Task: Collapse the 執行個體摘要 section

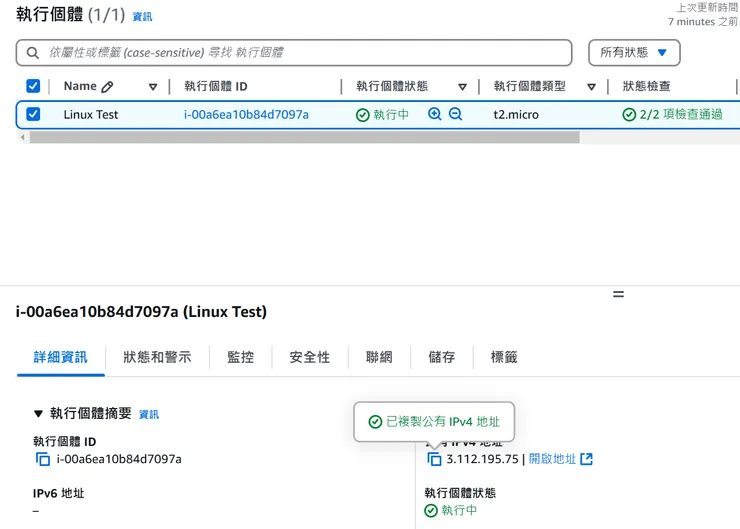Action: pyautogui.click(x=39, y=414)
